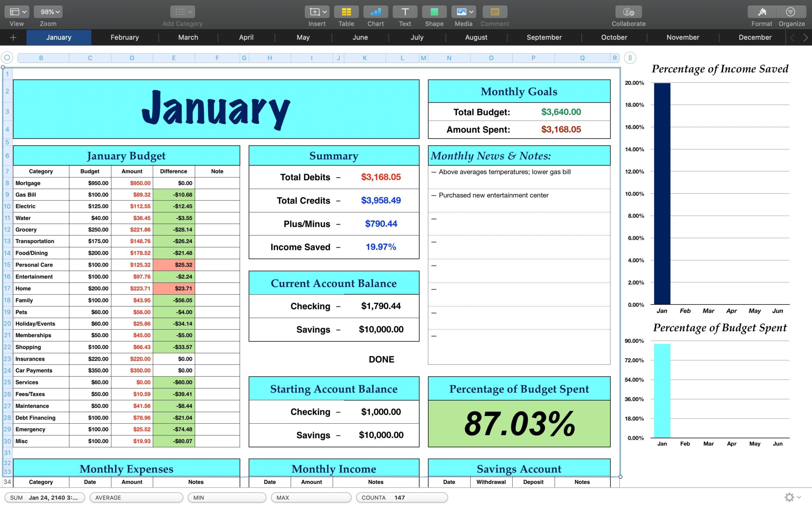The image size is (812, 507).
Task: Add a Text box
Action: 405,11
